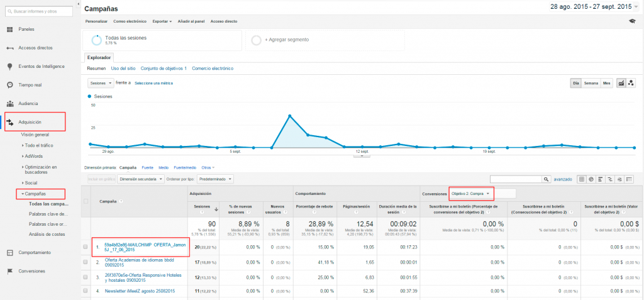Open the date range picker
This screenshot has height=300, width=644.
point(594,7)
